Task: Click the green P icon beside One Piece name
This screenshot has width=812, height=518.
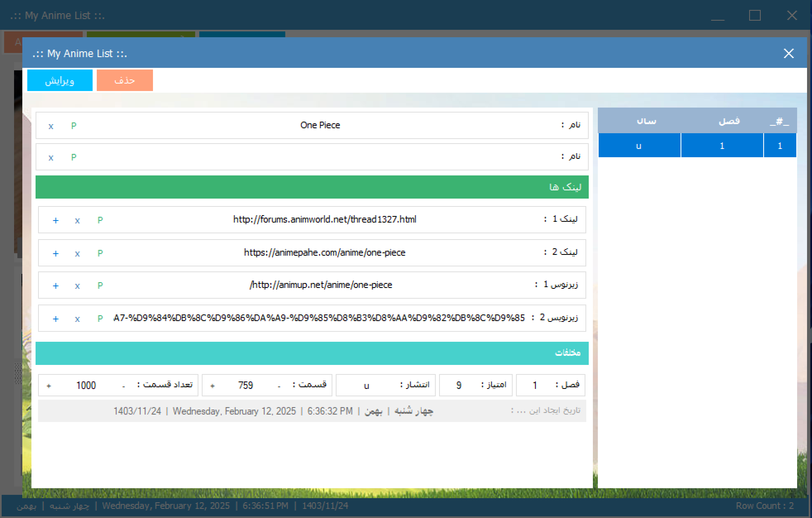Action: tap(74, 126)
